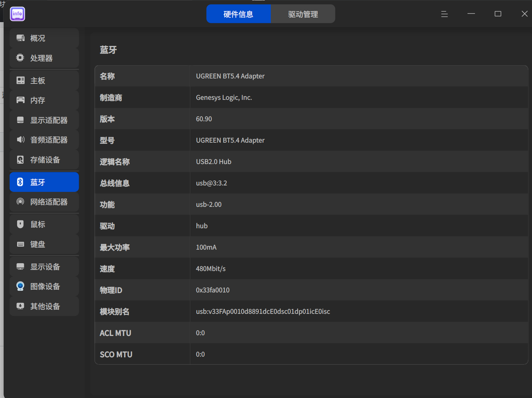Click the physical ID '0x33fa0010'
Image resolution: width=532 pixels, height=398 pixels.
(x=213, y=290)
